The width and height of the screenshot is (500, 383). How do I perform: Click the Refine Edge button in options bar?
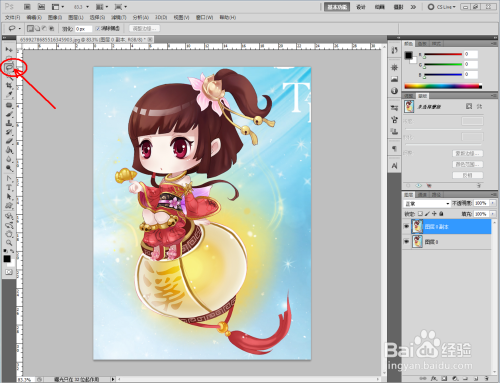pyautogui.click(x=144, y=29)
